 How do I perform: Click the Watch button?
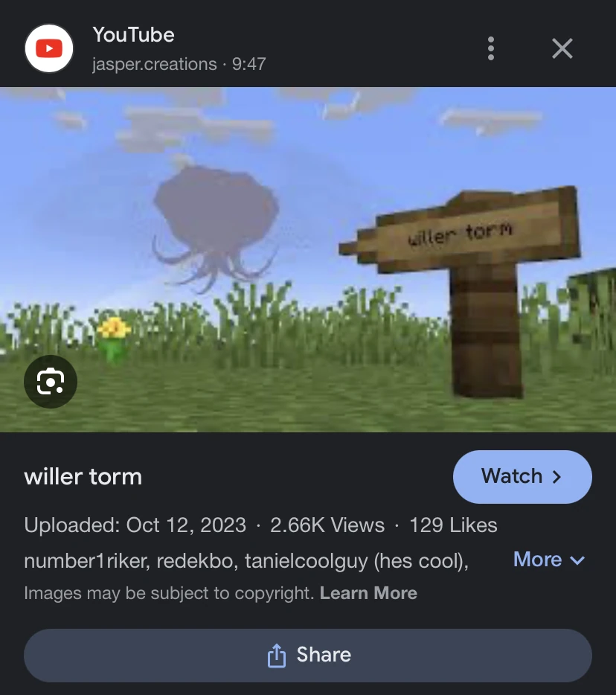(522, 477)
